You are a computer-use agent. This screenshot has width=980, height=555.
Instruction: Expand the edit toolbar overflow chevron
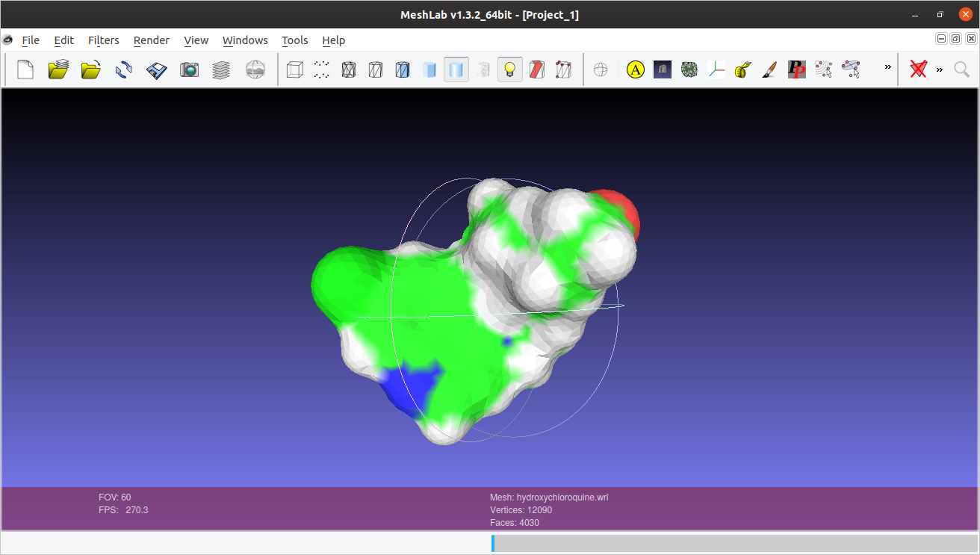888,67
